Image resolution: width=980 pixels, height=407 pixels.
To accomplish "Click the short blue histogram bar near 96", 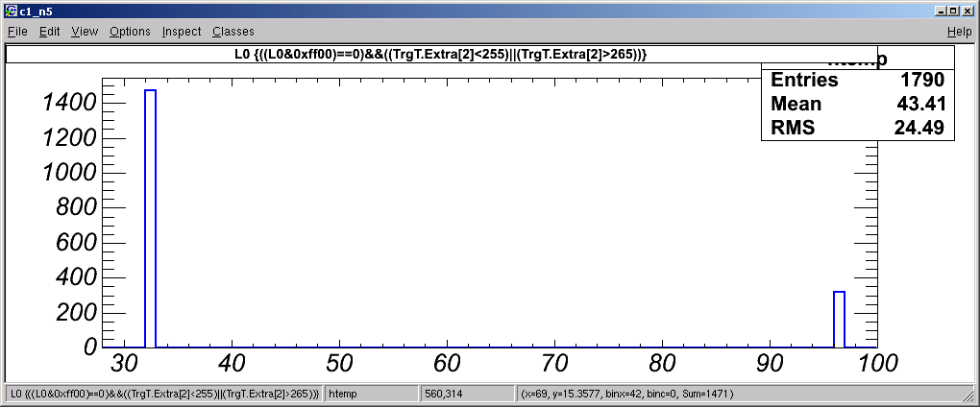I will pyautogui.click(x=840, y=319).
